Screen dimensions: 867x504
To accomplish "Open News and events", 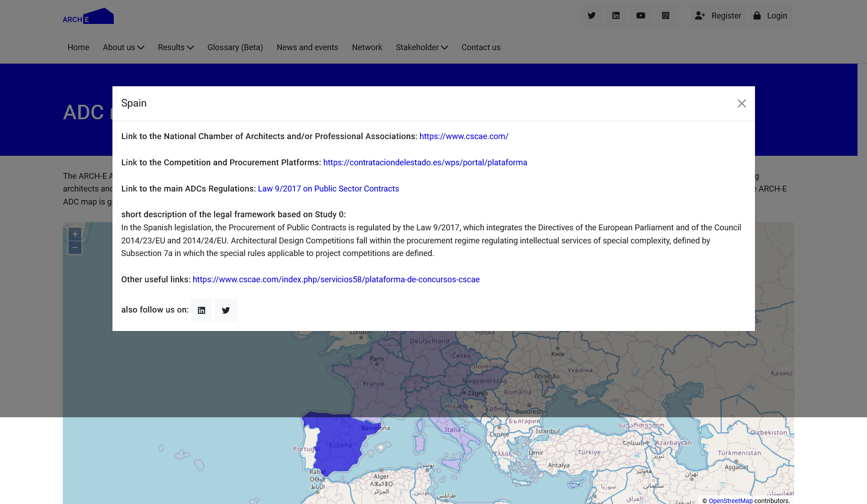I will coord(307,47).
